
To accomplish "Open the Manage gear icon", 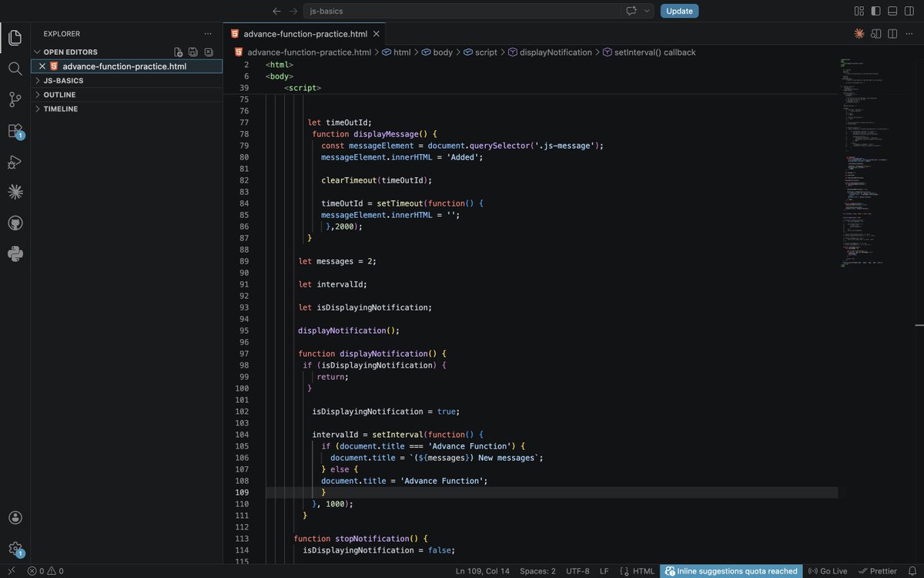I will coord(15,549).
